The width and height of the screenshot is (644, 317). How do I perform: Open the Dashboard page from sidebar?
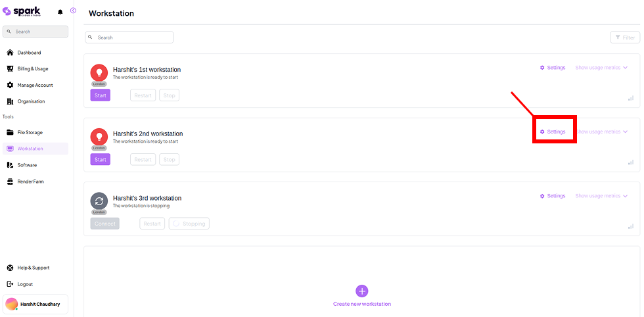click(29, 53)
